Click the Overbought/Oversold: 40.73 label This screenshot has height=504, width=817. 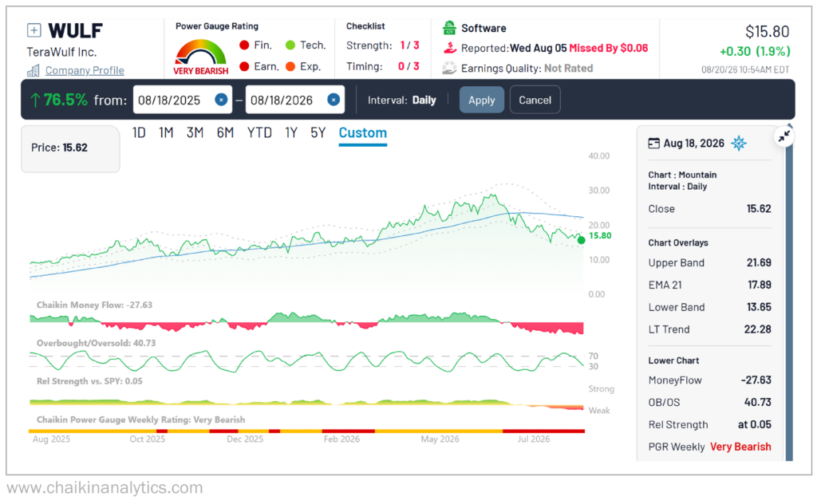pyautogui.click(x=96, y=343)
